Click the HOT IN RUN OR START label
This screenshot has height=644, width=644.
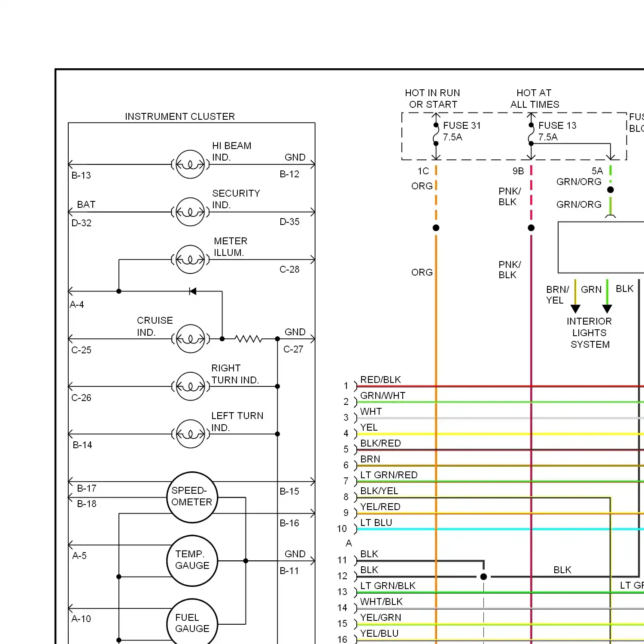(x=433, y=99)
